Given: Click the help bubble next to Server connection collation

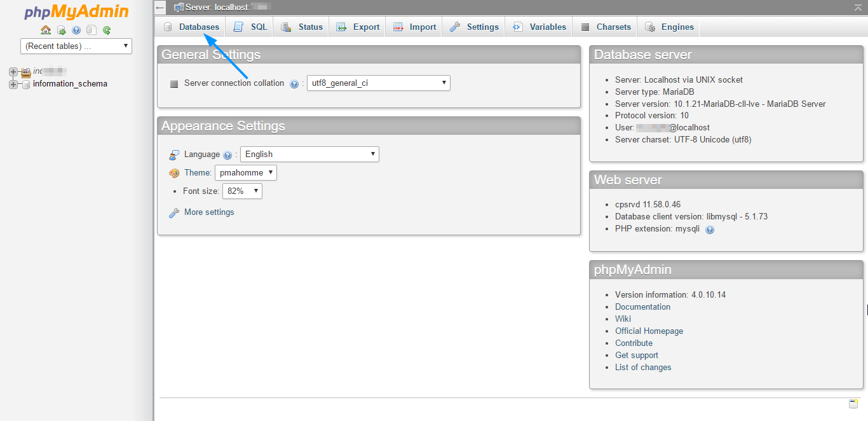Looking at the screenshot, I should point(294,83).
